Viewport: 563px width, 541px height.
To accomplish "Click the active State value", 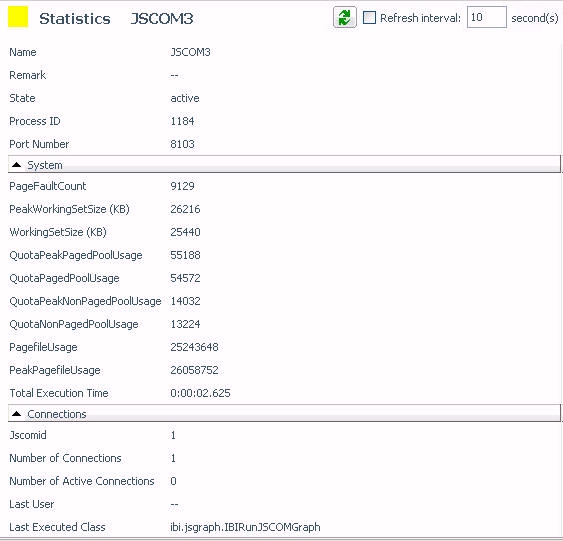I will tap(185, 98).
